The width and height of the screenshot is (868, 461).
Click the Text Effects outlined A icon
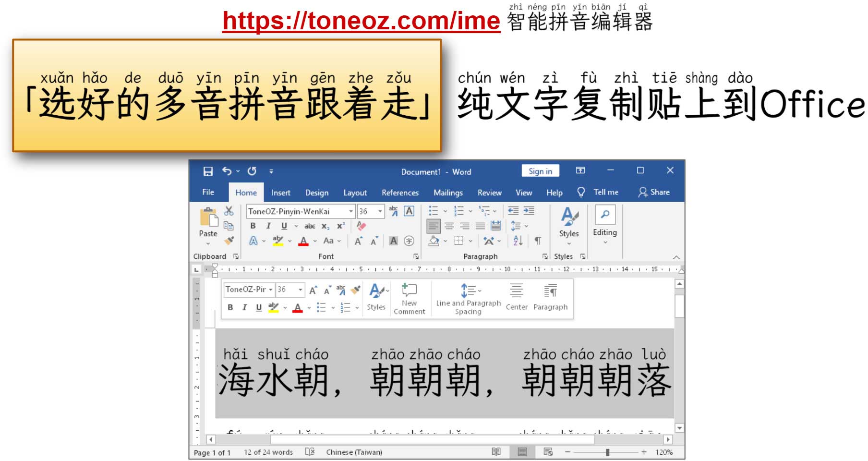(253, 241)
